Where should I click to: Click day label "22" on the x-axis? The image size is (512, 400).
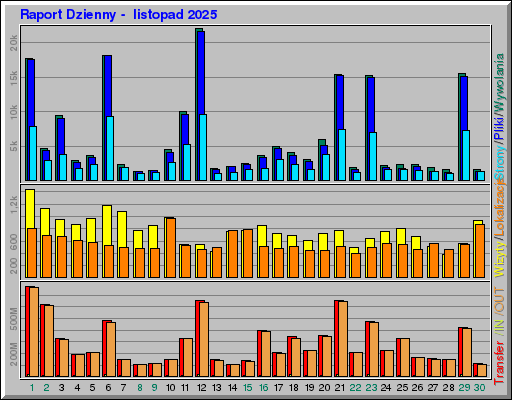[x=355, y=388]
